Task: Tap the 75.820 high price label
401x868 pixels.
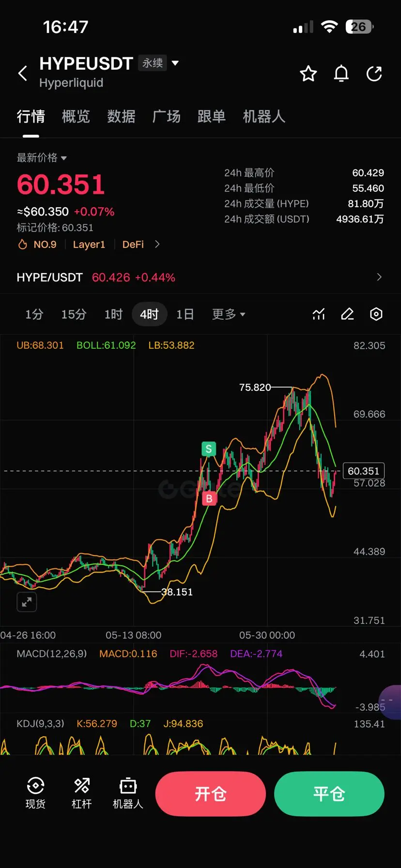Action: [x=255, y=387]
